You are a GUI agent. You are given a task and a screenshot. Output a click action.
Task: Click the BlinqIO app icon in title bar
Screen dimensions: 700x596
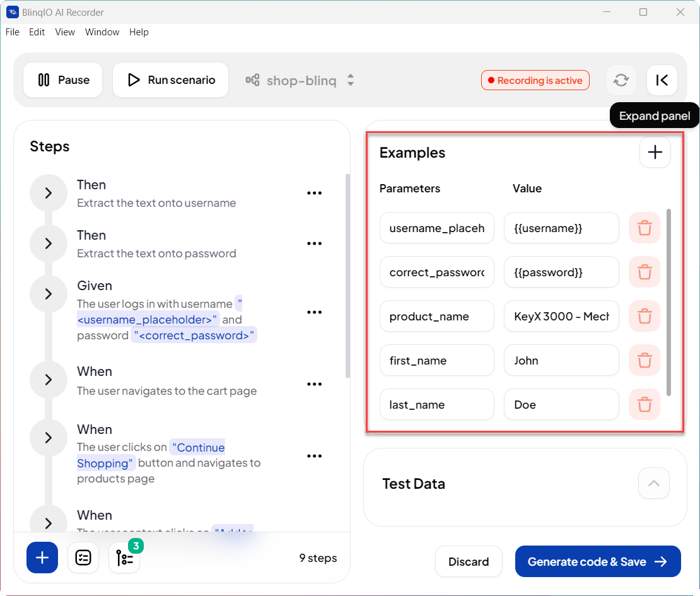click(x=13, y=12)
